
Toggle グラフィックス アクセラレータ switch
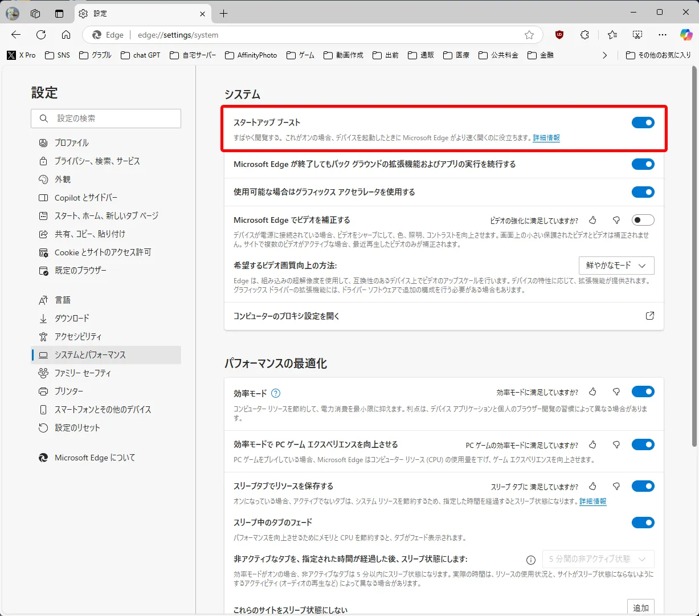click(643, 192)
